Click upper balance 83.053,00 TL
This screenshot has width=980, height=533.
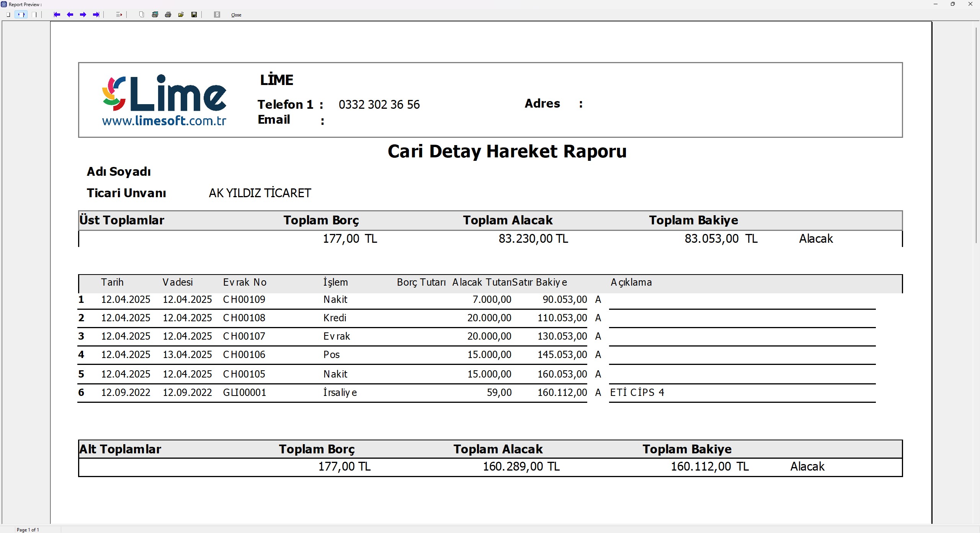[x=721, y=239]
